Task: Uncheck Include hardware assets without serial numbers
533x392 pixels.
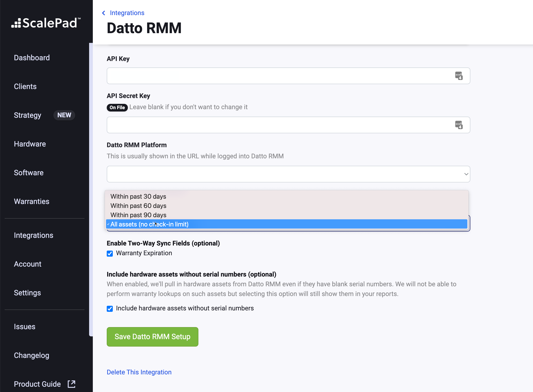Action: 110,309
